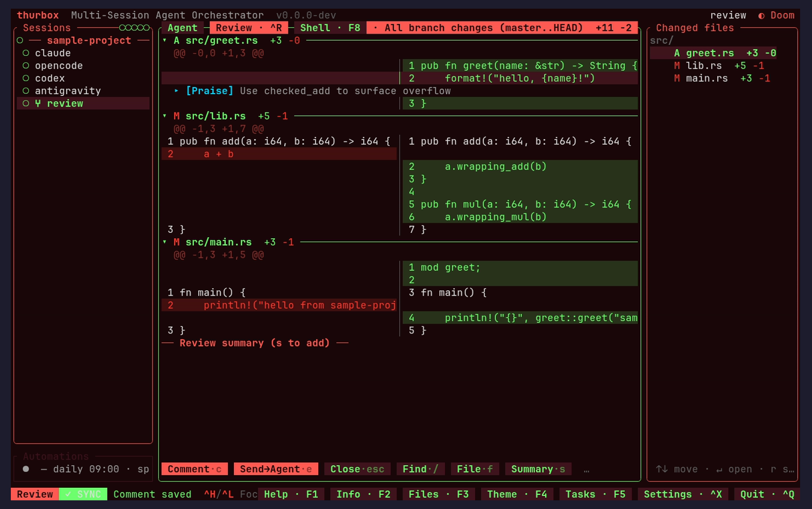Select the opencode session
812x509 pixels.
pos(83,66)
